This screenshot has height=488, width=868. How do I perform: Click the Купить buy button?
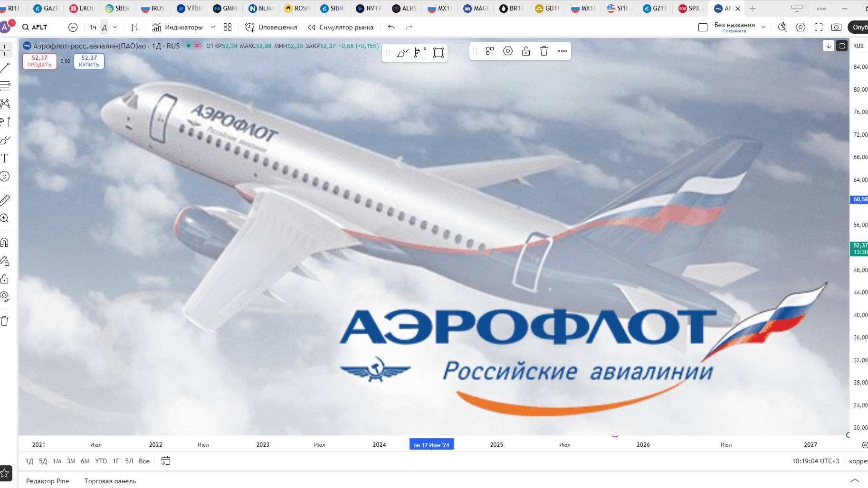[89, 61]
